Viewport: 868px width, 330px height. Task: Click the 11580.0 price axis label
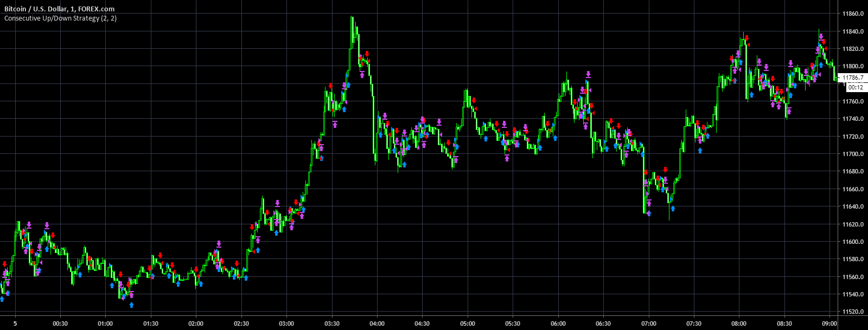[853, 259]
